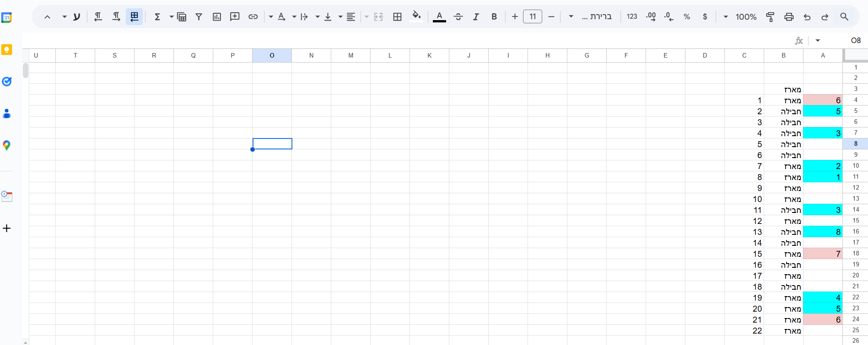Screen dimensions: 868x345
Task: Open filter views icon
Action: point(182,17)
